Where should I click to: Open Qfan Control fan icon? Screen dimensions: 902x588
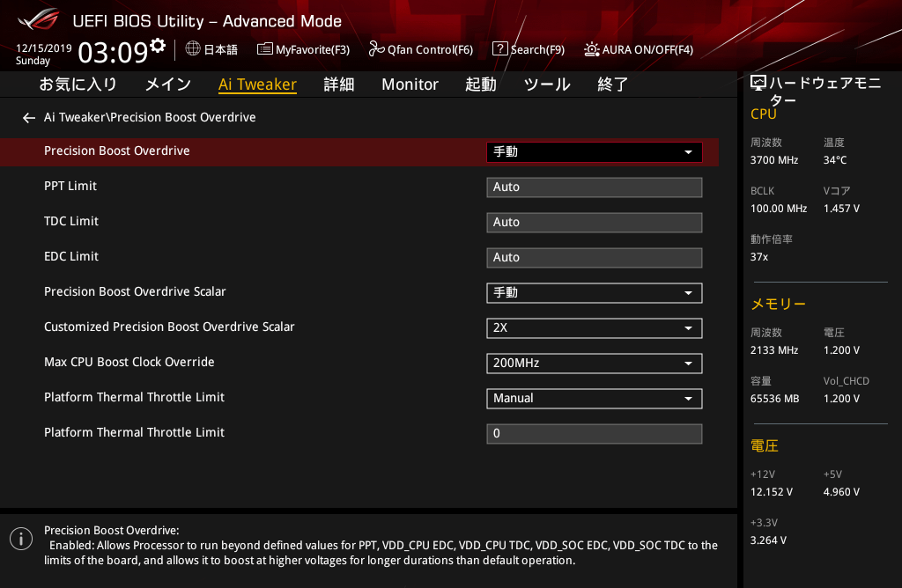[376, 49]
